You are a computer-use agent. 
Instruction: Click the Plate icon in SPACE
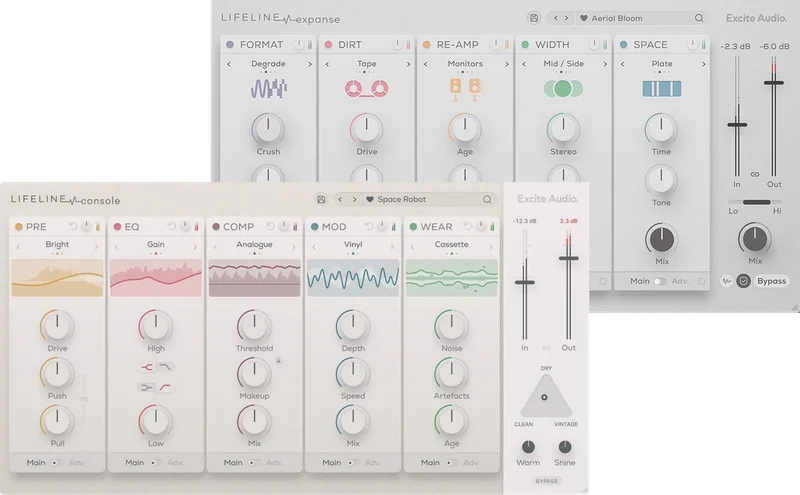661,89
